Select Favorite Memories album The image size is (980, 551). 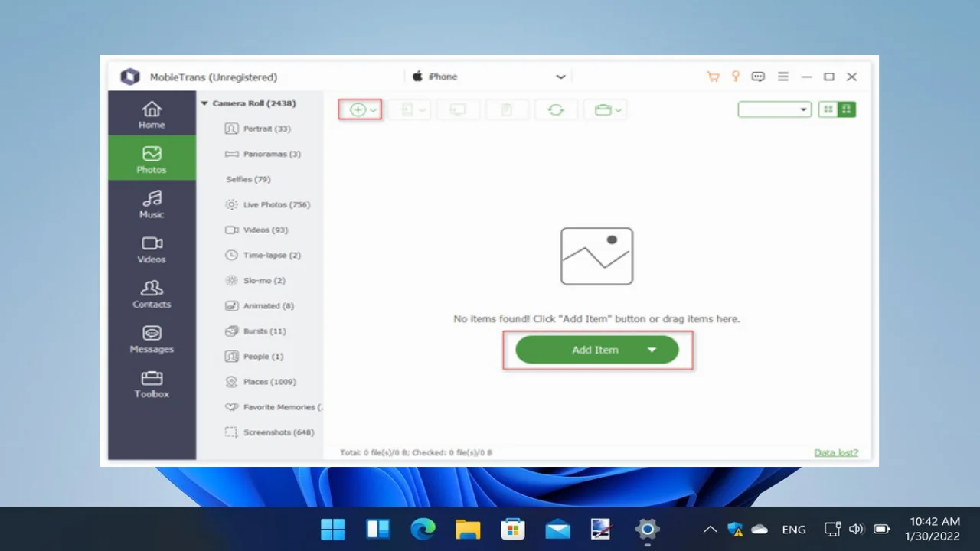click(x=273, y=407)
